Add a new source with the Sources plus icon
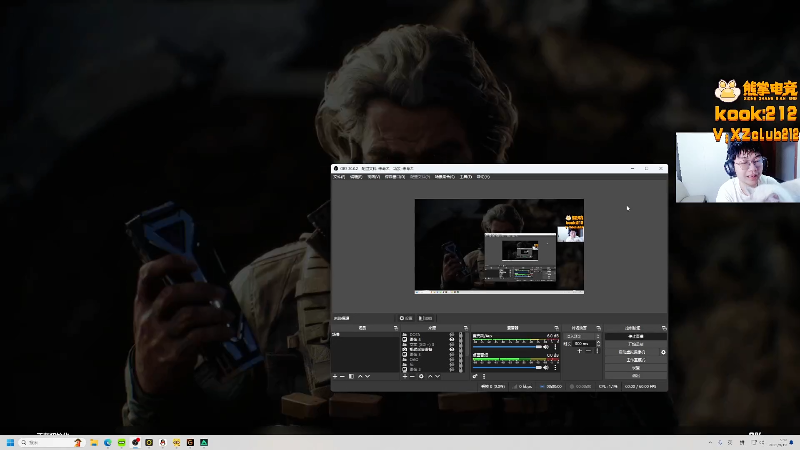The width and height of the screenshot is (800, 450). [x=405, y=377]
